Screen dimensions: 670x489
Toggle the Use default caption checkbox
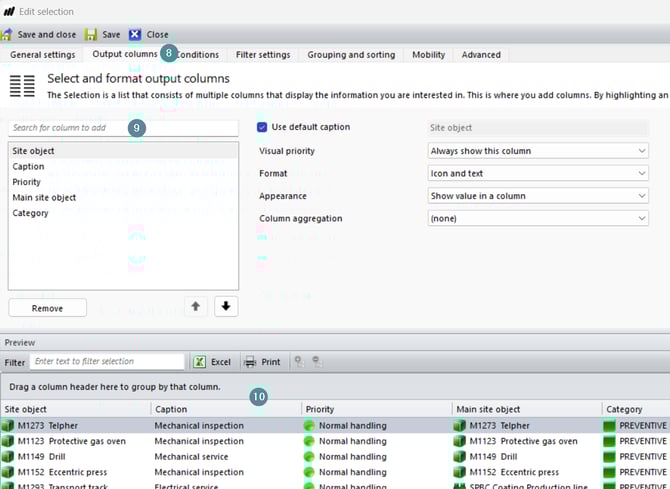point(262,127)
